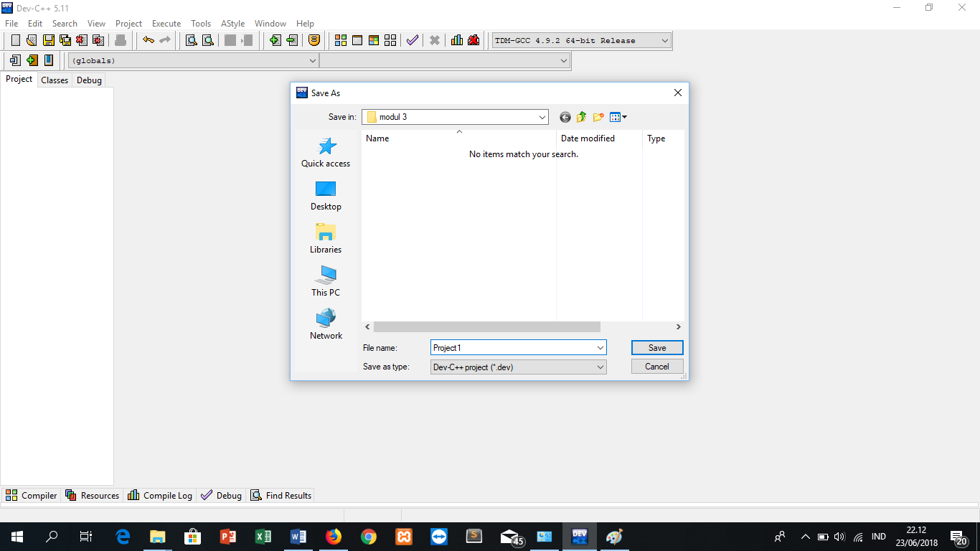The height and width of the screenshot is (551, 980).
Task: Open the Find Results tab
Action: (x=281, y=495)
